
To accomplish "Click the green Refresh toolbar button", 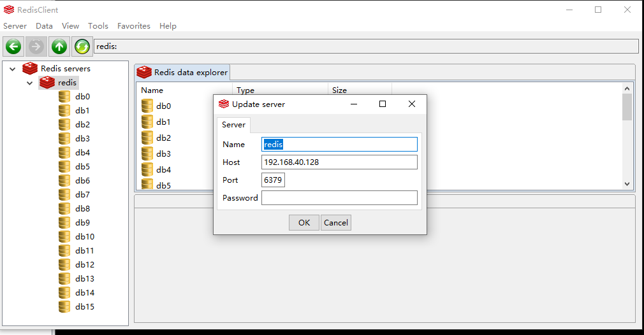I will pyautogui.click(x=82, y=46).
